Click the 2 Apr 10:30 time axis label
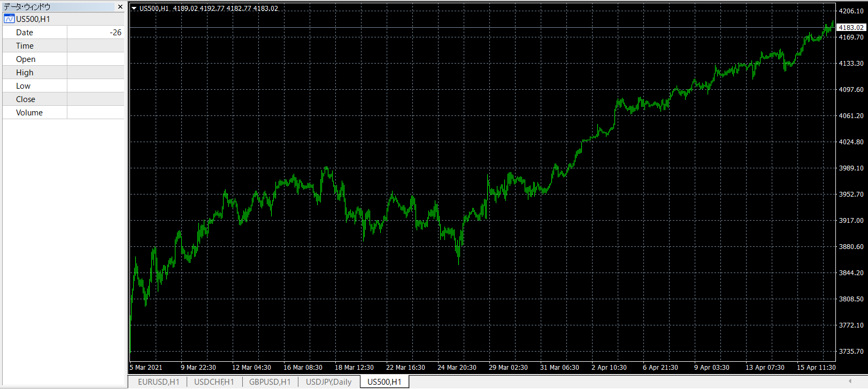868x389 pixels. click(x=609, y=368)
